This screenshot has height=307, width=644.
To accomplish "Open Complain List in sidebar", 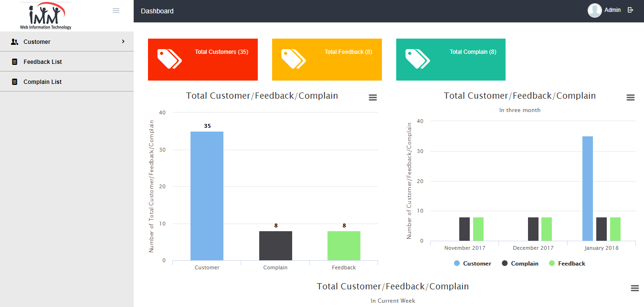I will tap(42, 82).
